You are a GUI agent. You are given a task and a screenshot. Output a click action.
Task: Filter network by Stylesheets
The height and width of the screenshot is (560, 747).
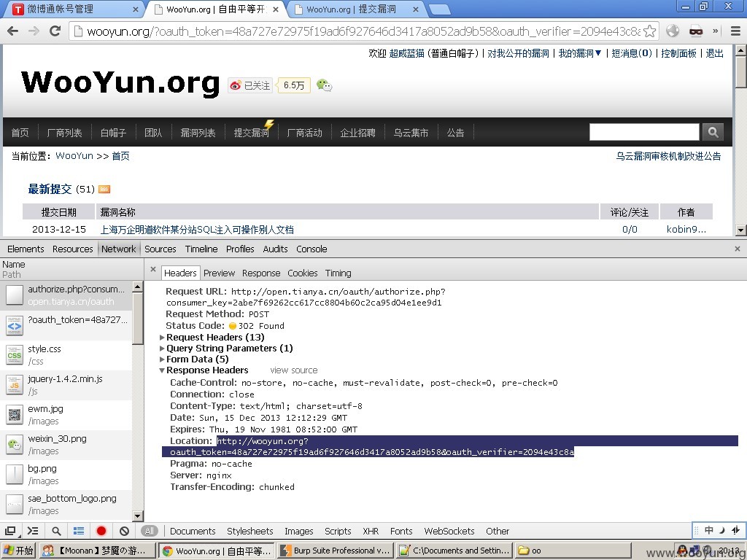[249, 531]
